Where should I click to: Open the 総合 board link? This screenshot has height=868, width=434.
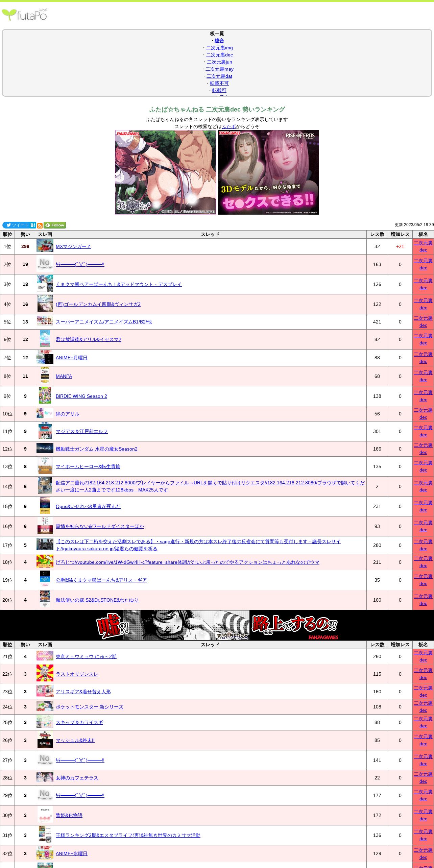pyautogui.click(x=219, y=41)
